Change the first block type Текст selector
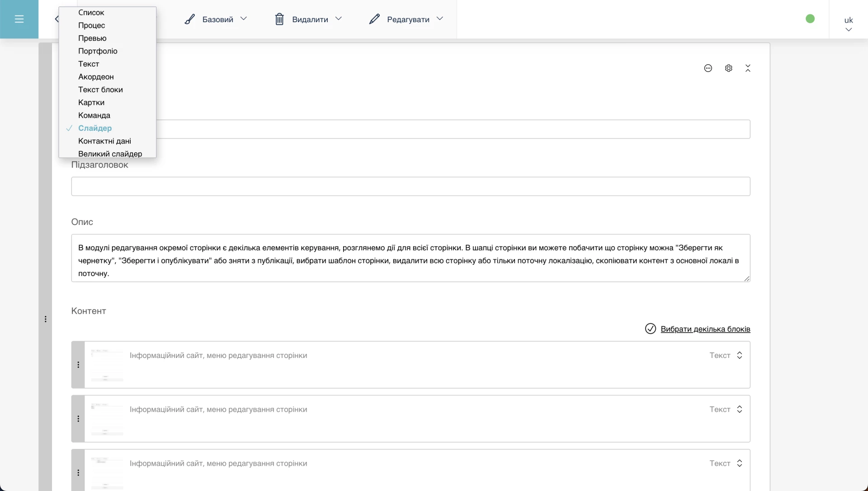Image resolution: width=868 pixels, height=491 pixels. click(x=726, y=355)
